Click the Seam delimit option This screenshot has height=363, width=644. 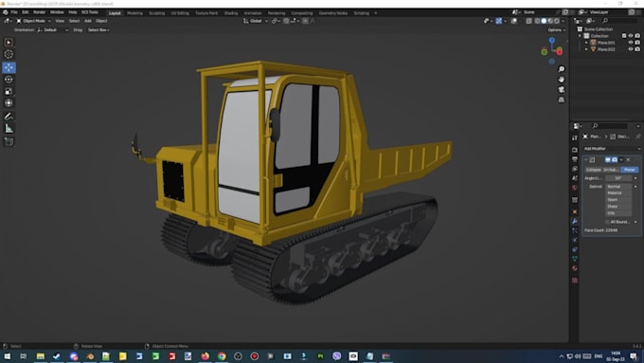pos(619,200)
